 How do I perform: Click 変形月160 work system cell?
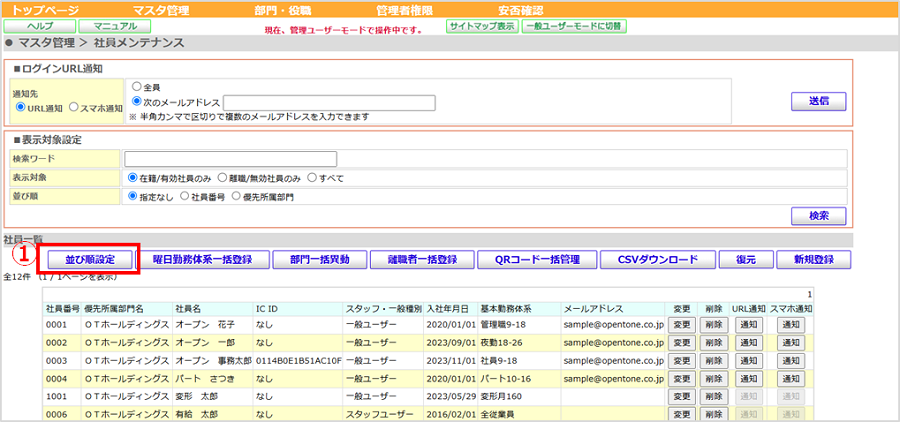coord(503,397)
